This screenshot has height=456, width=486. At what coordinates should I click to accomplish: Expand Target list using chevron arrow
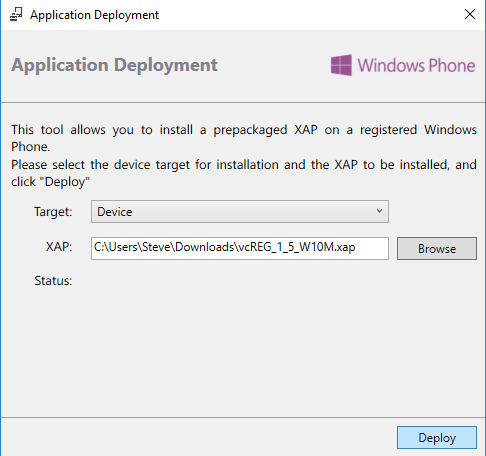[379, 211]
